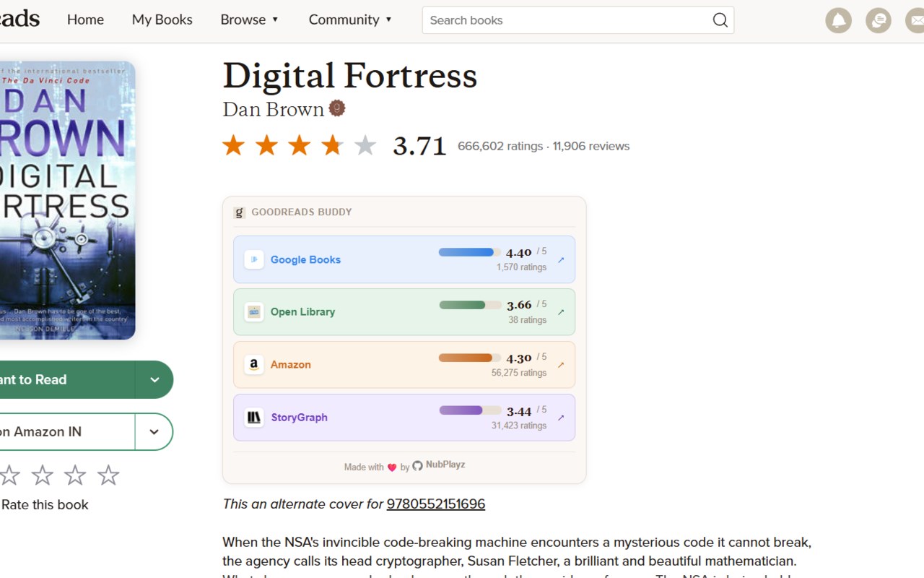The height and width of the screenshot is (578, 924).
Task: Open the discussions chat bubble icon
Action: pos(878,20)
